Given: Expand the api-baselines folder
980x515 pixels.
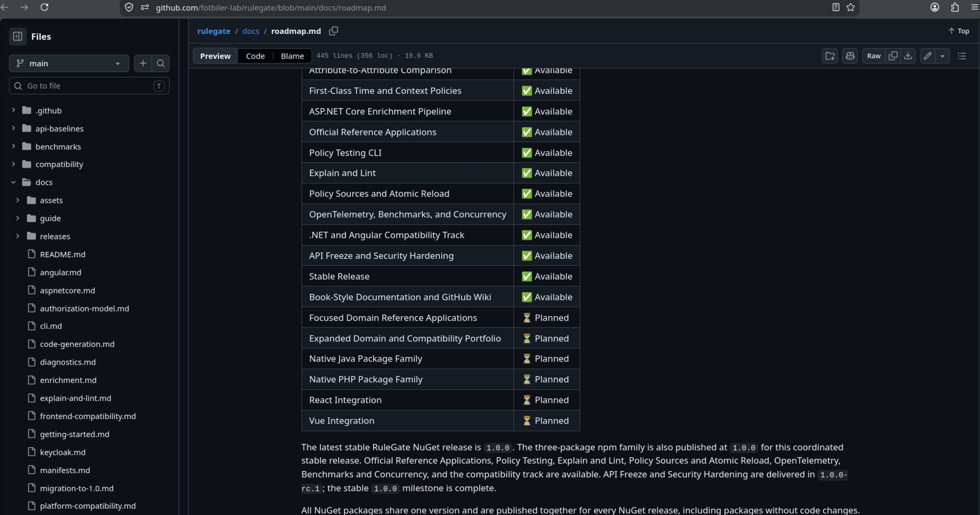Looking at the screenshot, I should pyautogui.click(x=13, y=128).
